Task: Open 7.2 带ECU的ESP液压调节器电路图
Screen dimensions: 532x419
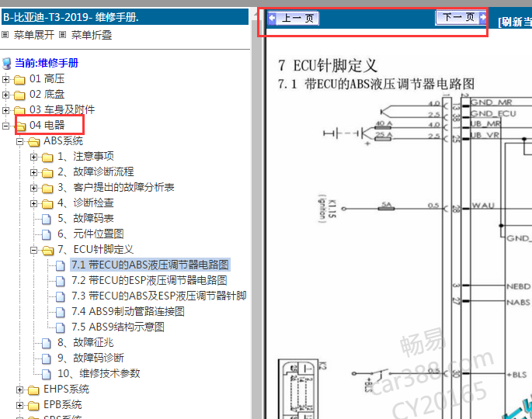Action: (x=149, y=280)
